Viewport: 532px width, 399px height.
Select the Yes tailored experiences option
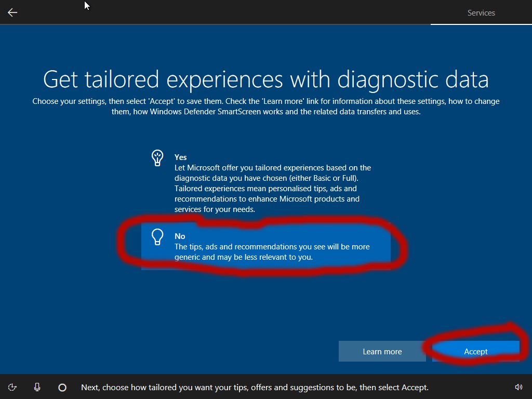coord(265,182)
